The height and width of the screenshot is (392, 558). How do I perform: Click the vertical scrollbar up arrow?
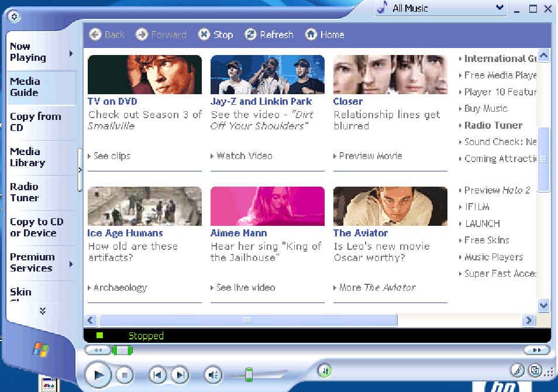click(x=543, y=55)
